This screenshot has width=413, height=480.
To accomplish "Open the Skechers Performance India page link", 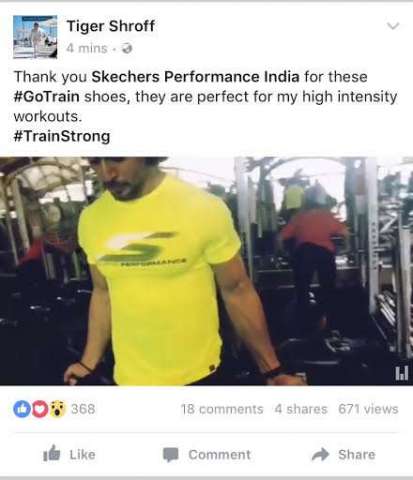I will [x=195, y=77].
